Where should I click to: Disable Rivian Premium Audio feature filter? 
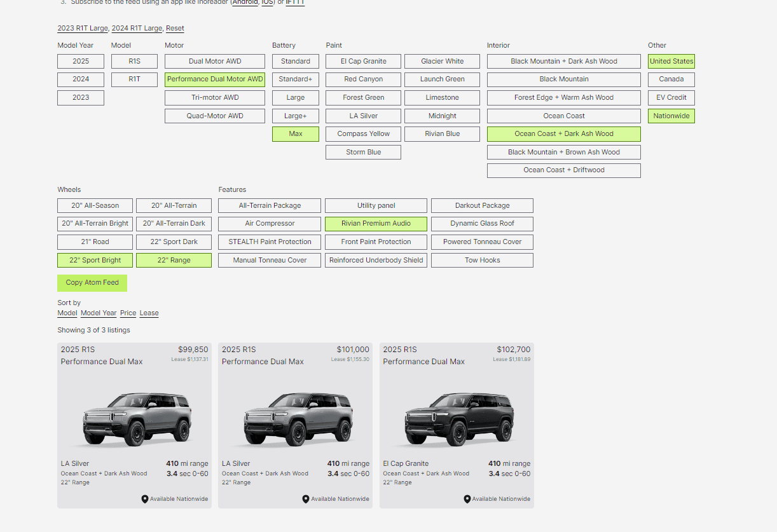376,224
